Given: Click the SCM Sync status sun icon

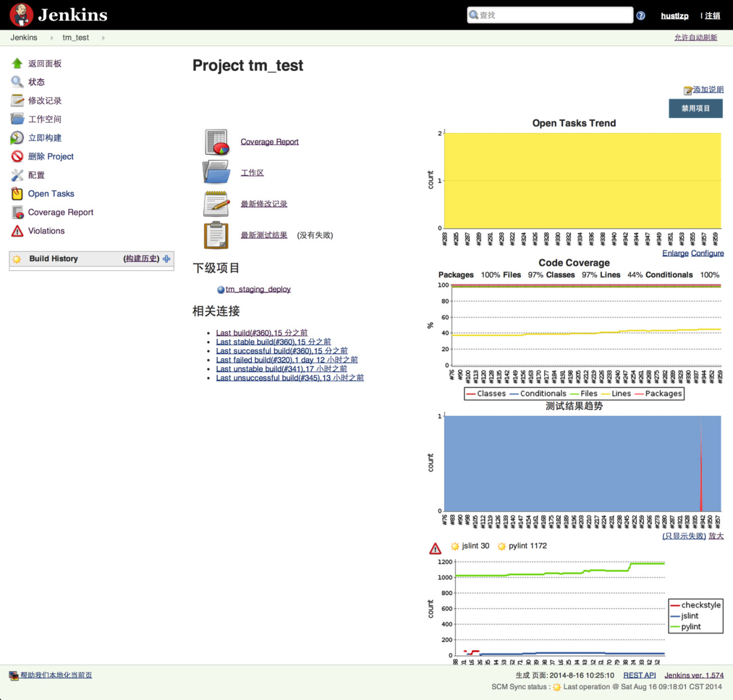Looking at the screenshot, I should point(557,687).
